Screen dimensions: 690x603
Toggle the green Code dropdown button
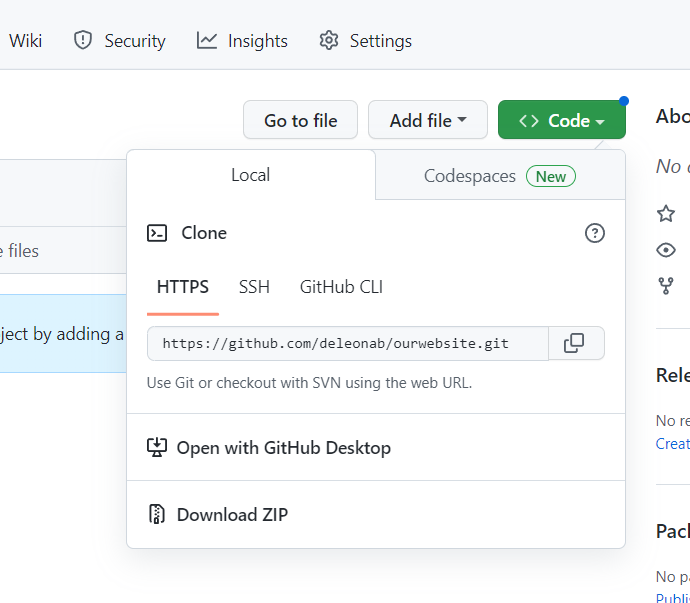(562, 120)
